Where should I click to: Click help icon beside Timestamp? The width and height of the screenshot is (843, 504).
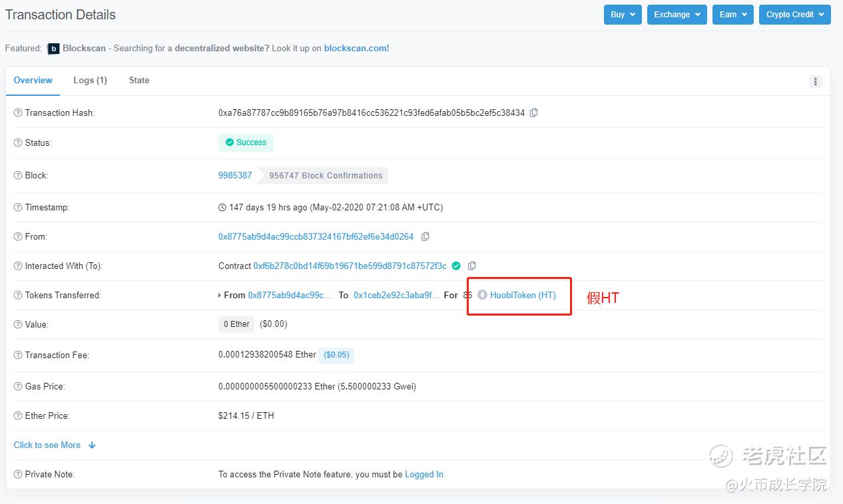tap(18, 207)
